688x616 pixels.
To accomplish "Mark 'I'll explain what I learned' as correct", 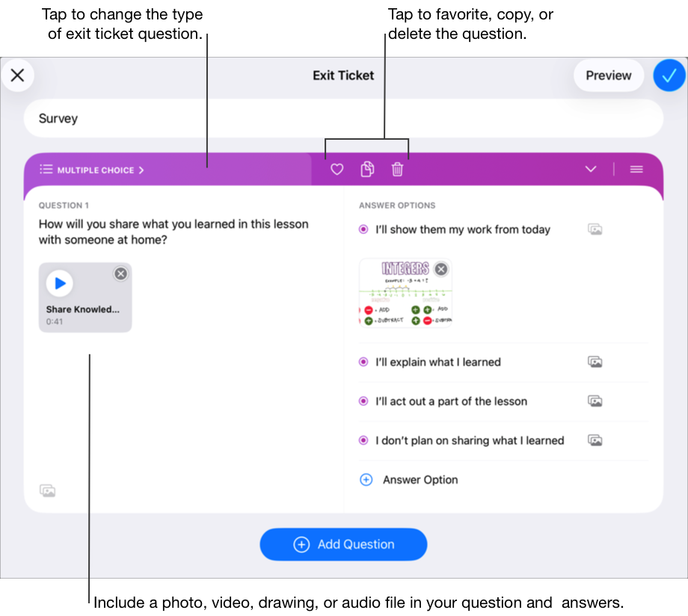I will coord(362,362).
